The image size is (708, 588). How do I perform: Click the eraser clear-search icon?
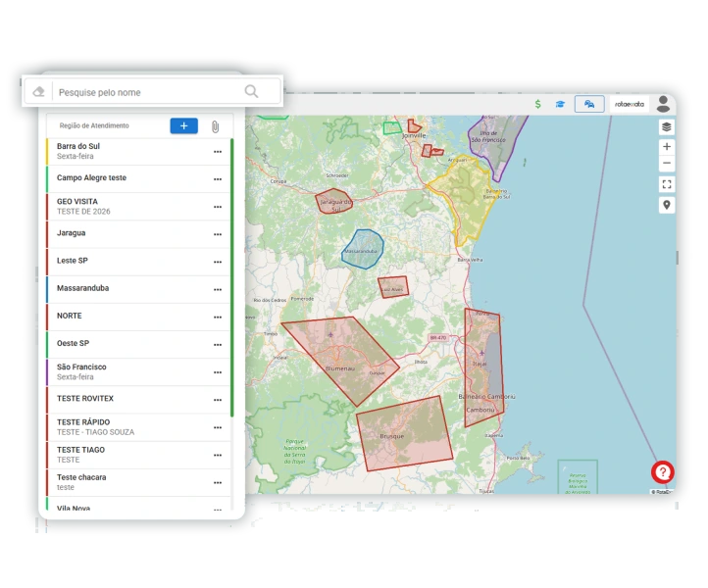click(39, 92)
